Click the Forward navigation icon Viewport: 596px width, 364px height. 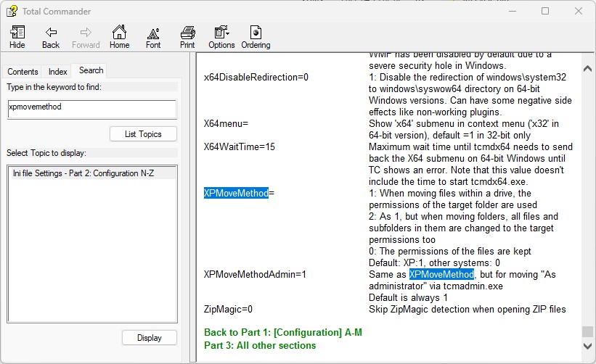[86, 37]
